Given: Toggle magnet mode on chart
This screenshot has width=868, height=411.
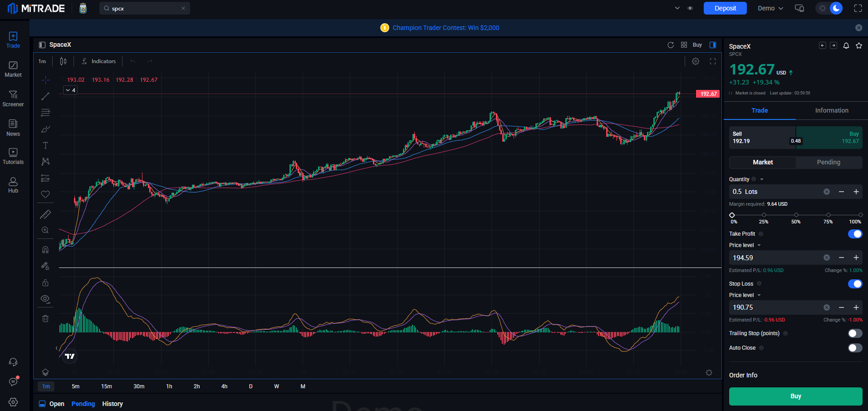Looking at the screenshot, I should point(45,250).
